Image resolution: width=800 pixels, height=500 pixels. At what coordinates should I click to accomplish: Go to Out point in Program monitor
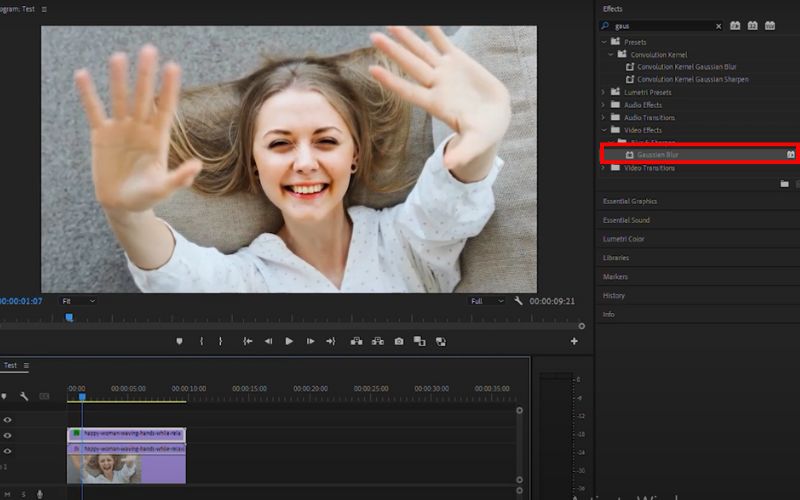(x=331, y=341)
